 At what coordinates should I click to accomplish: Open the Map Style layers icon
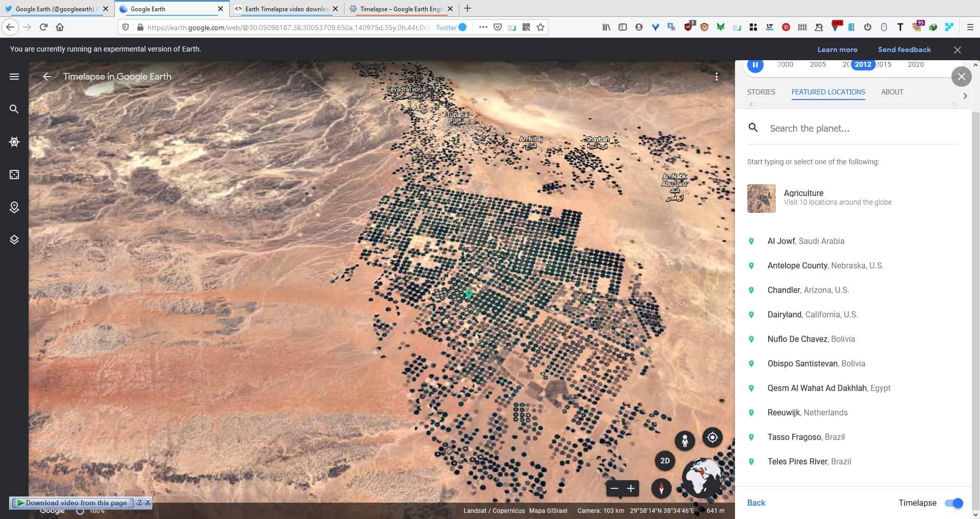[x=14, y=238]
